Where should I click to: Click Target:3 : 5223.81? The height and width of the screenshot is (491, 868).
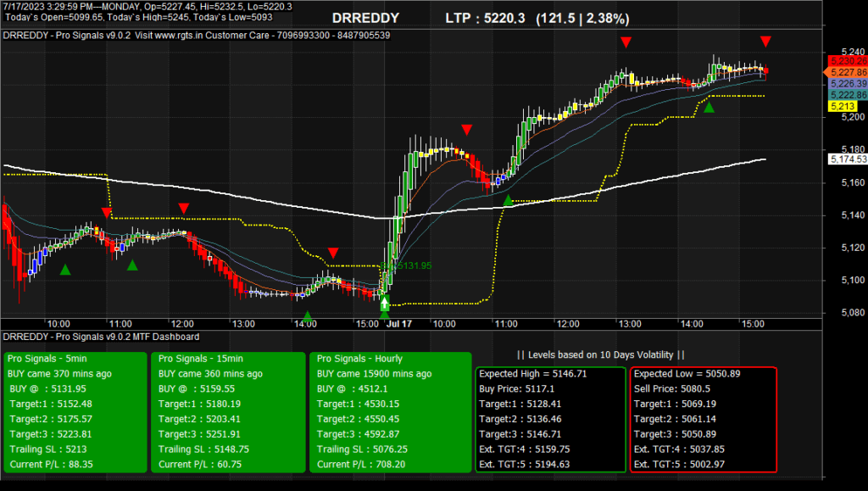coord(50,434)
